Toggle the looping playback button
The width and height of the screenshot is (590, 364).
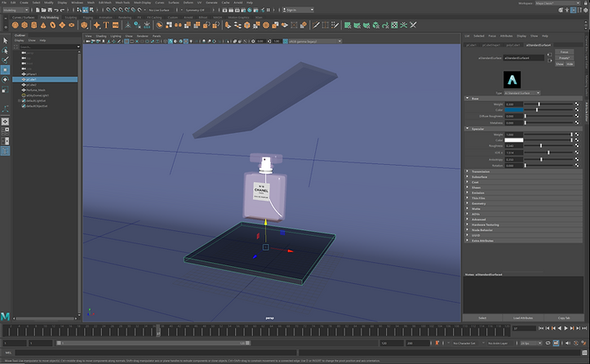click(548, 343)
